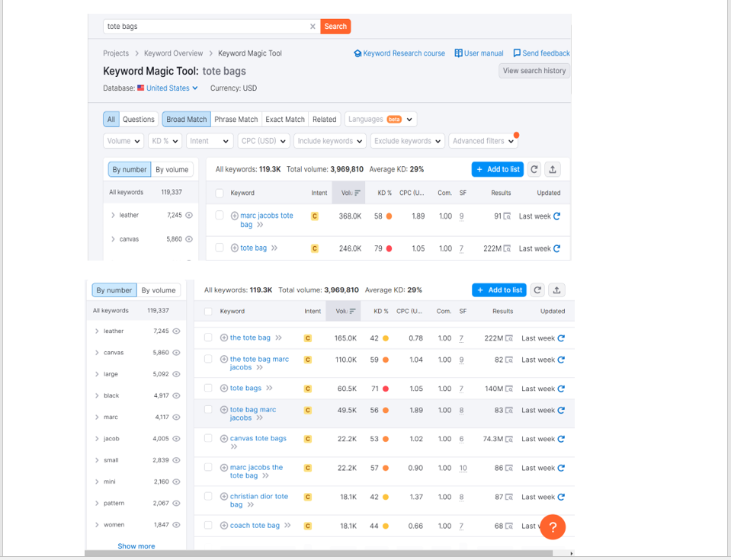Open SERP results icon for tote bag marc jacobs

coord(509,411)
